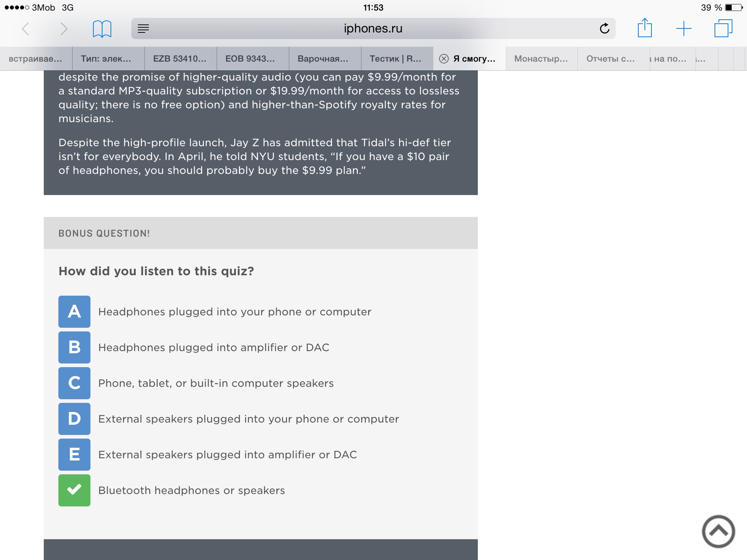Open the Safari bookmarks book icon

click(102, 28)
